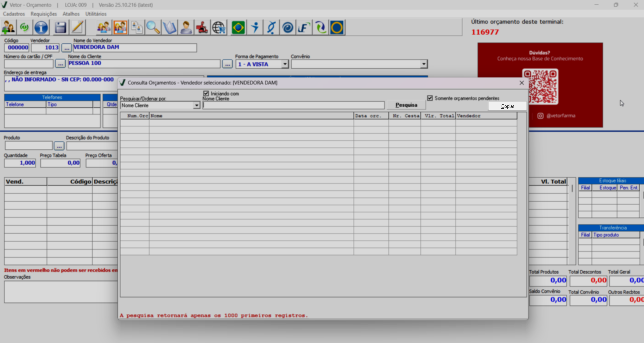Click the Observações text area
644x343 pixels.
click(61, 292)
